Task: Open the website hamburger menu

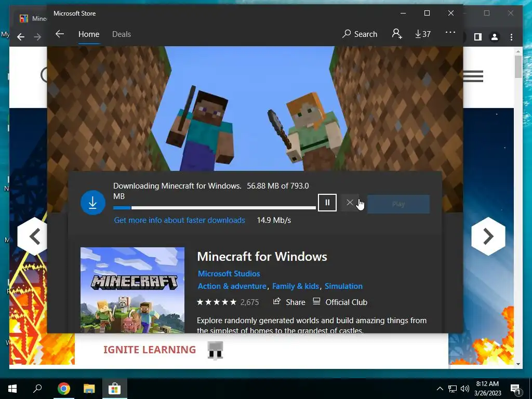Action: 473,76
